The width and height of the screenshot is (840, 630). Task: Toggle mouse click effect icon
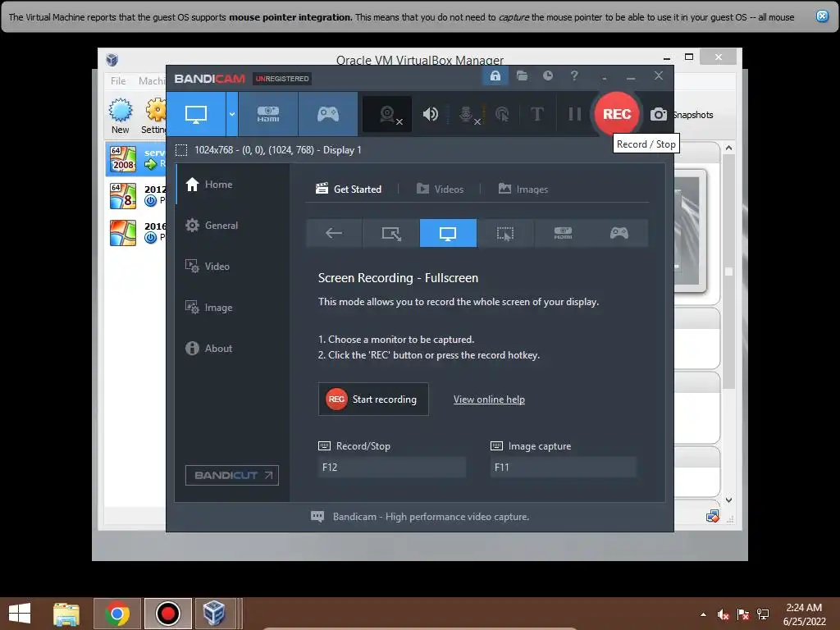(x=503, y=114)
